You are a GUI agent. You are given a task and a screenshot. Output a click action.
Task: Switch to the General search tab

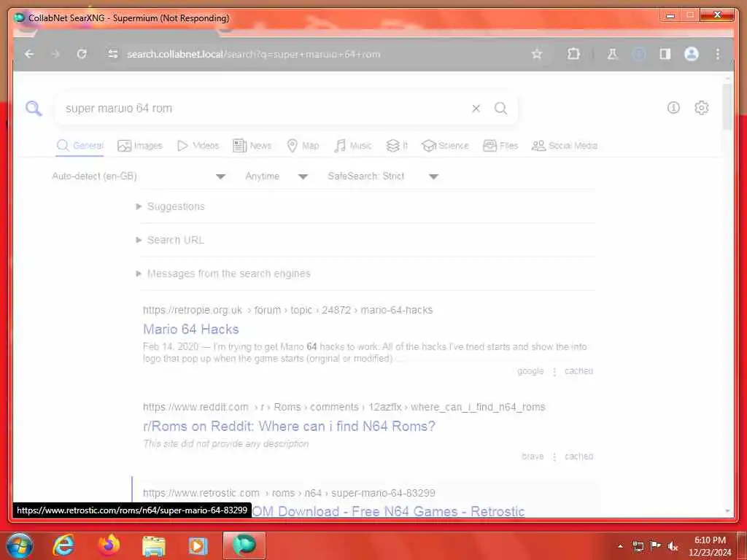click(x=80, y=146)
